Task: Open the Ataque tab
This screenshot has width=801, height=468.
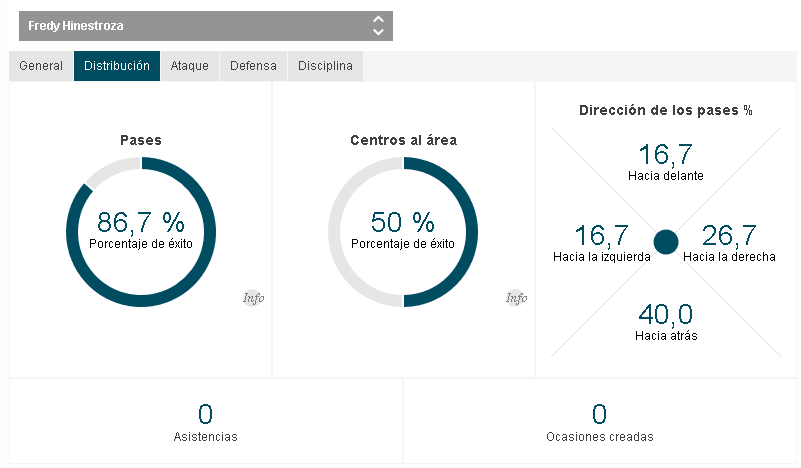Action: click(x=190, y=66)
